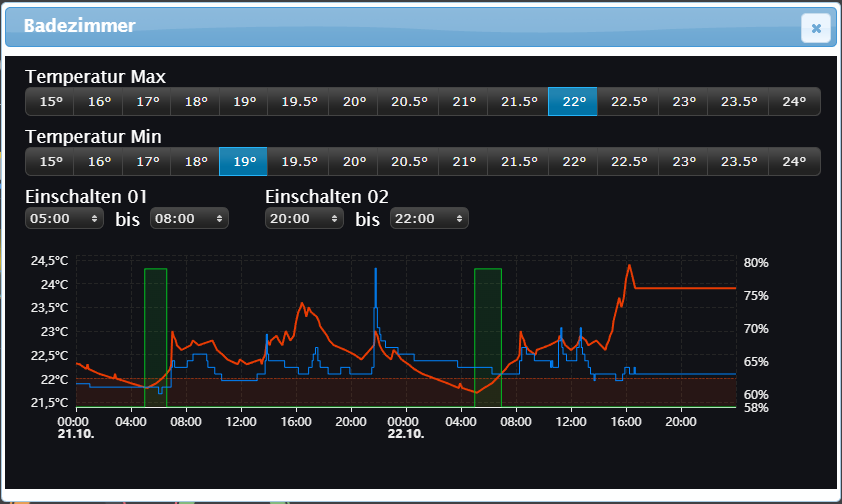Screen dimensions: 842x504
Task: Set Temperatur Min to 15°
Action: 50,162
